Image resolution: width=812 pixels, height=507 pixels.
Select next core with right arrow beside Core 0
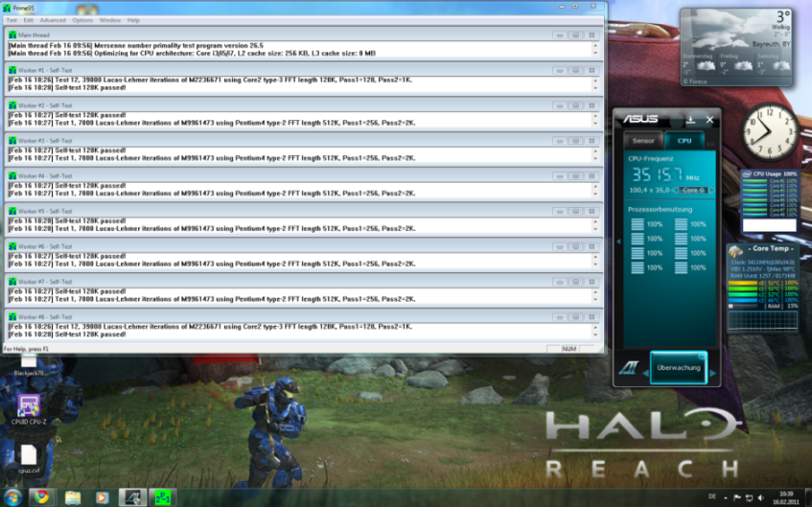[711, 190]
